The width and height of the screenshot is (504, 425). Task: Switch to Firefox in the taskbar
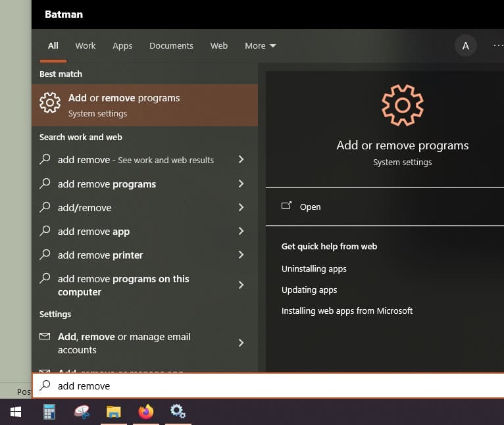point(146,412)
